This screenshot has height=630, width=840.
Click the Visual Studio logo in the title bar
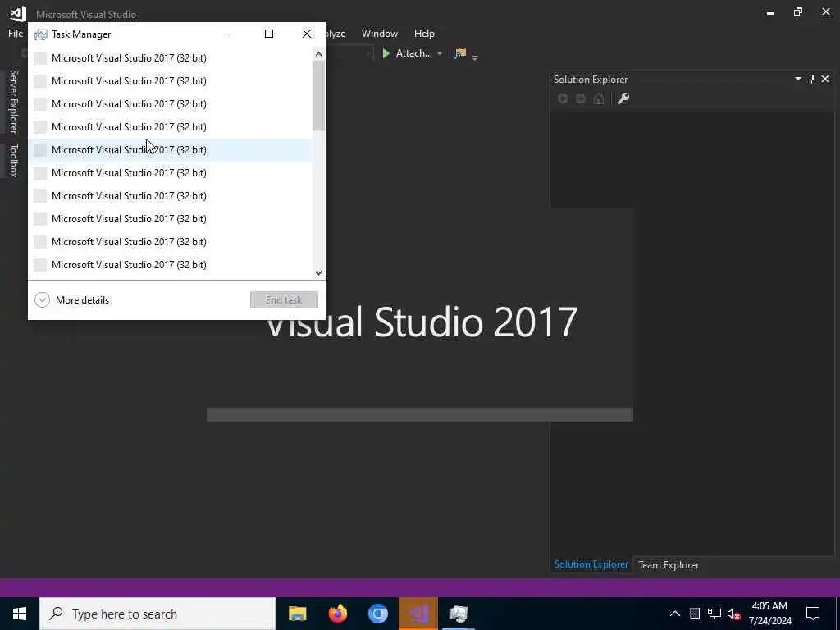coord(18,13)
